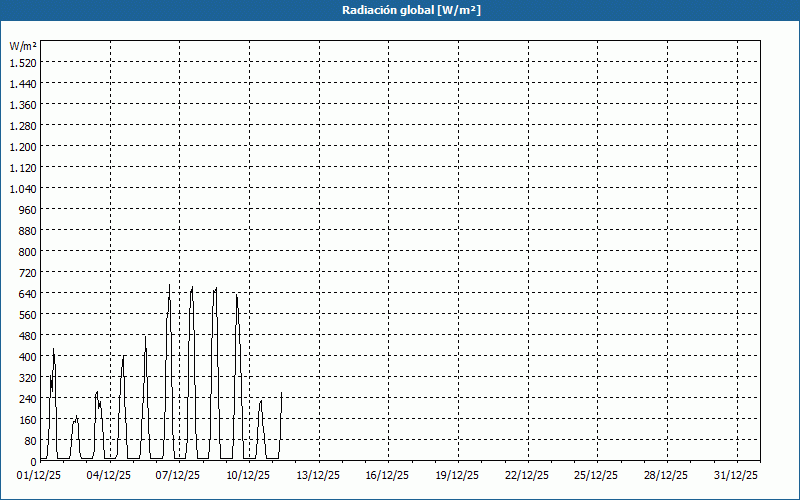The image size is (800, 500).
Task: Click the 07/12/25 date on x-axis
Action: click(x=180, y=475)
